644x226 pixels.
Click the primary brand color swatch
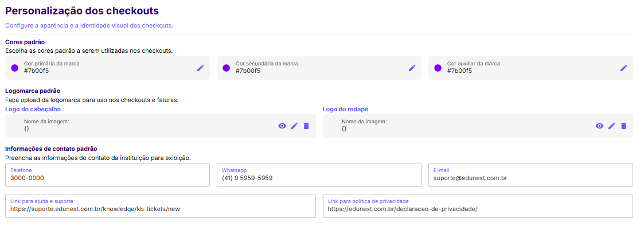pos(15,68)
